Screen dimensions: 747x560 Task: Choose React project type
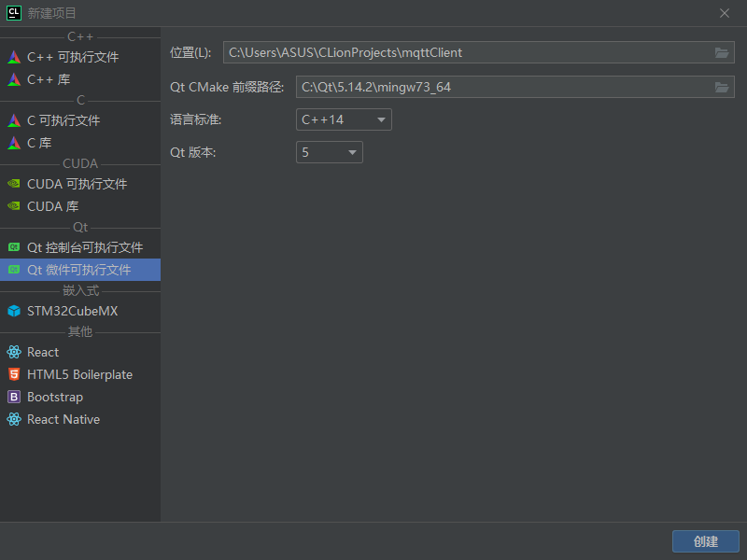tap(80, 352)
